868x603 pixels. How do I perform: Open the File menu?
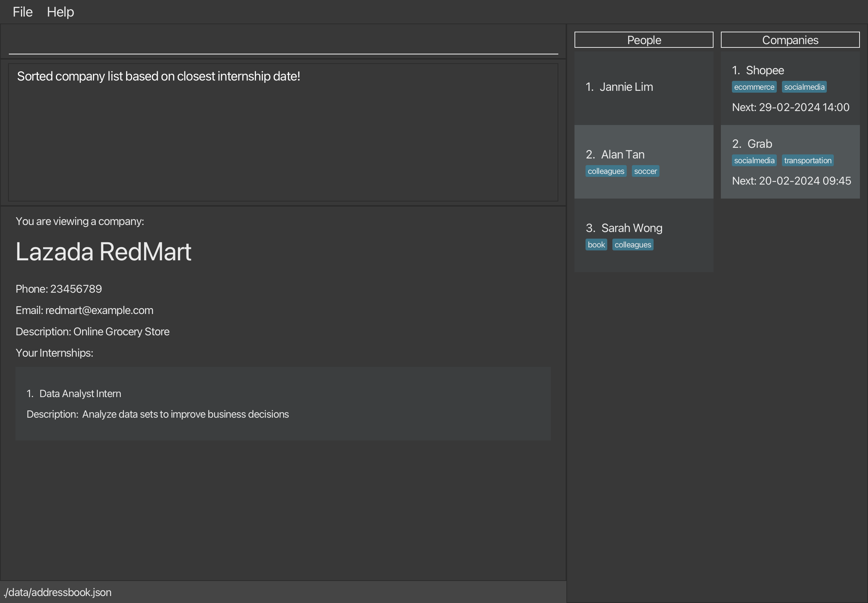click(23, 12)
